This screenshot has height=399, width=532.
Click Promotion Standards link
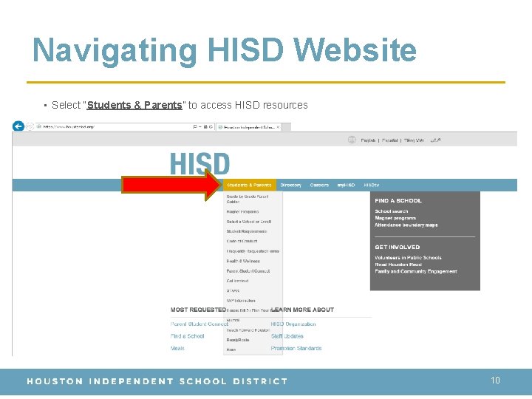pyautogui.click(x=296, y=349)
